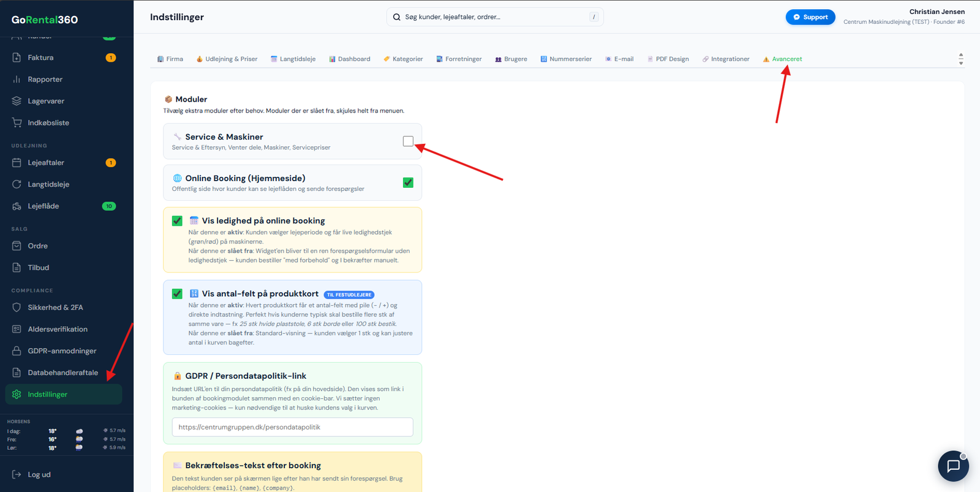Image resolution: width=980 pixels, height=492 pixels.
Task: Click the Lejeaftaler calendar icon
Action: click(x=17, y=163)
